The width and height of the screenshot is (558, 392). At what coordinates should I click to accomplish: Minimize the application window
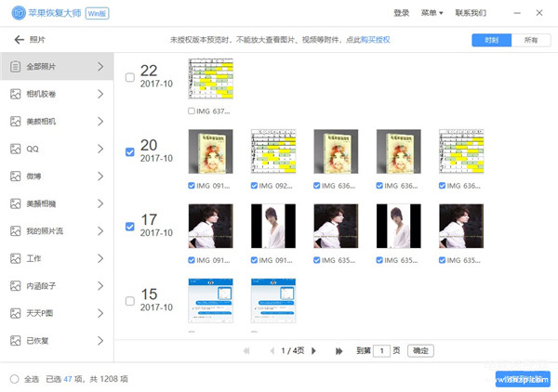click(517, 13)
